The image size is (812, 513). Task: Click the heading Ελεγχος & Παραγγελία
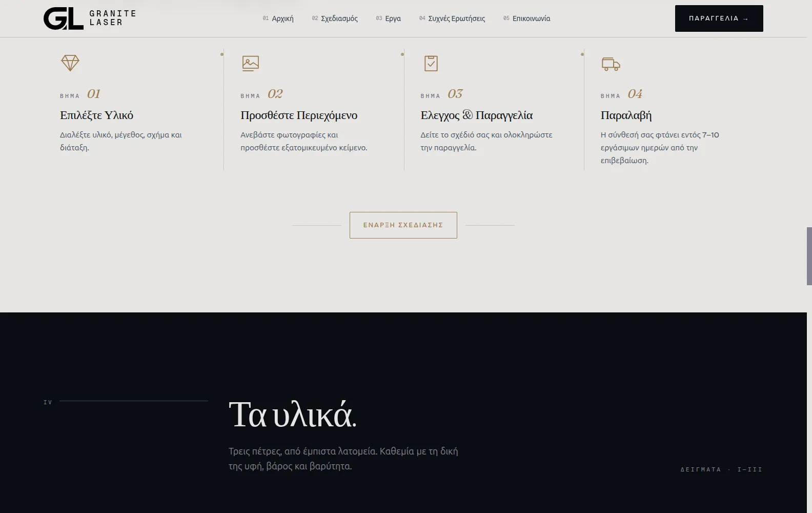477,115
